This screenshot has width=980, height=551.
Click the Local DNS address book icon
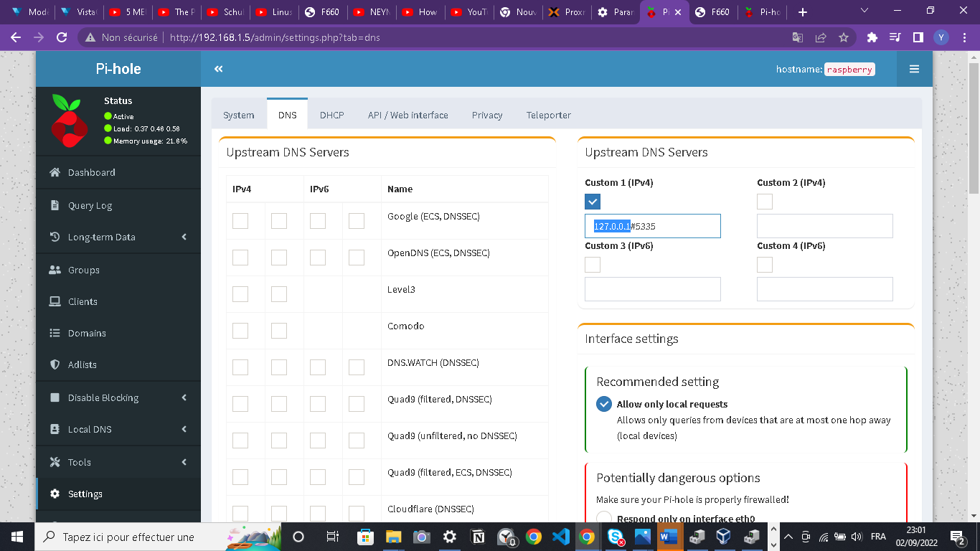tap(55, 429)
